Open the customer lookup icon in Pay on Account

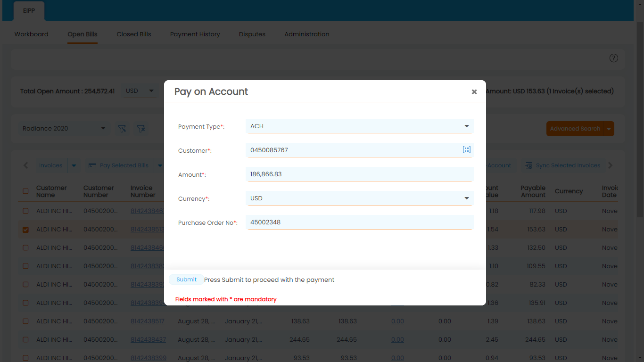click(x=466, y=149)
